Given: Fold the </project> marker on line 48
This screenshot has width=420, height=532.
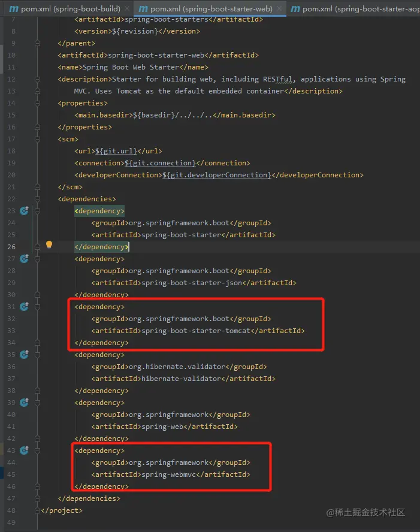Looking at the screenshot, I should coord(37,510).
